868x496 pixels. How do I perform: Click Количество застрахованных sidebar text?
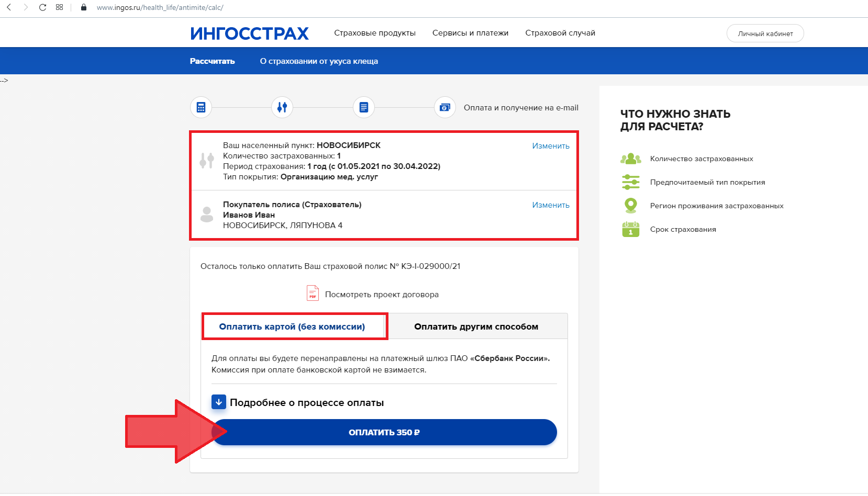pyautogui.click(x=702, y=159)
